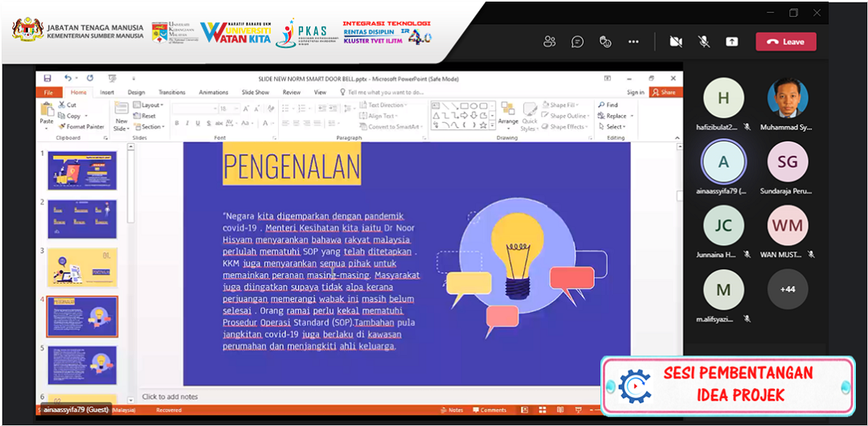Open the Teams participants panel
The height and width of the screenshot is (426, 868).
coord(550,42)
